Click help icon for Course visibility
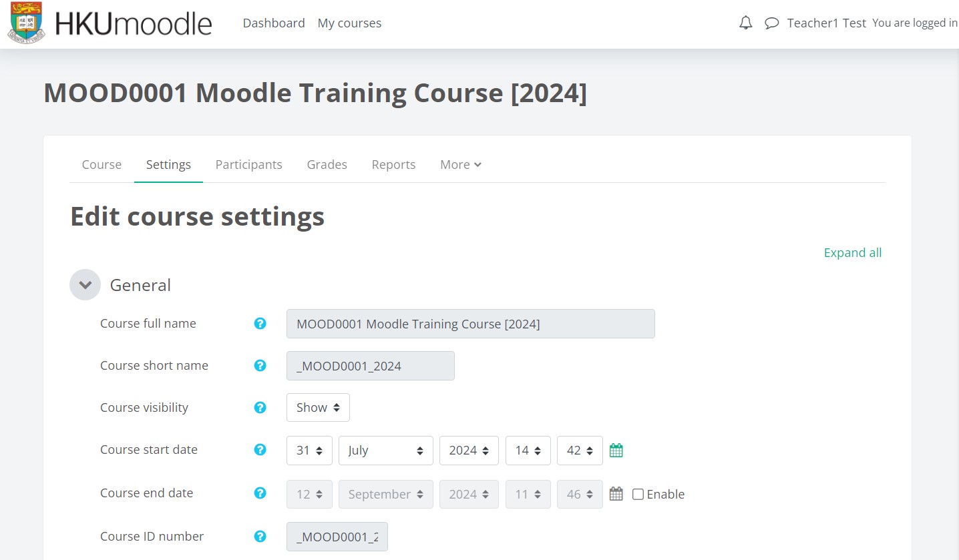 [260, 408]
